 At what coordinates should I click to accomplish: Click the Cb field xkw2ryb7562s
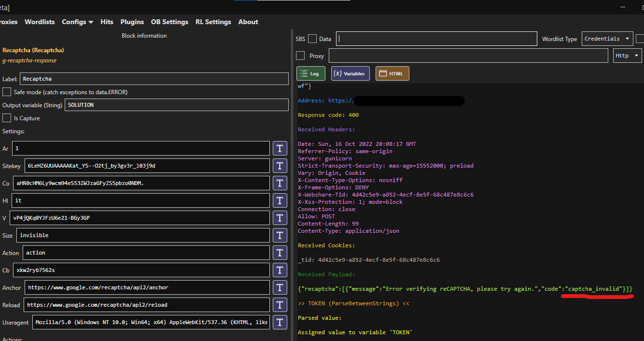(141, 270)
